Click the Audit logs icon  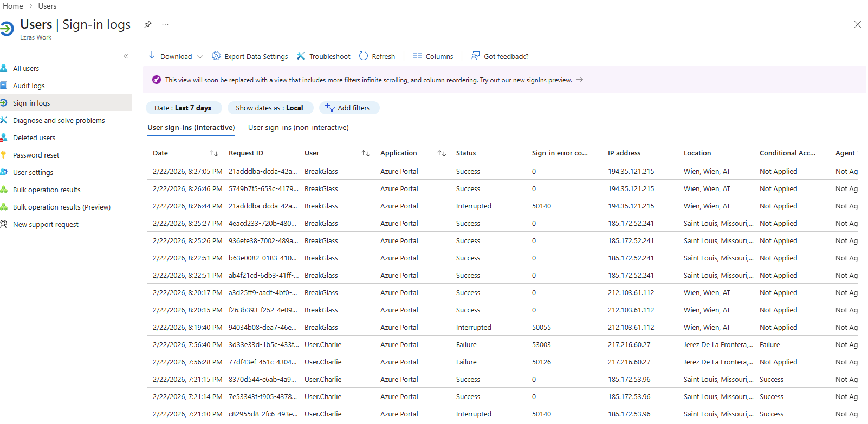3,86
